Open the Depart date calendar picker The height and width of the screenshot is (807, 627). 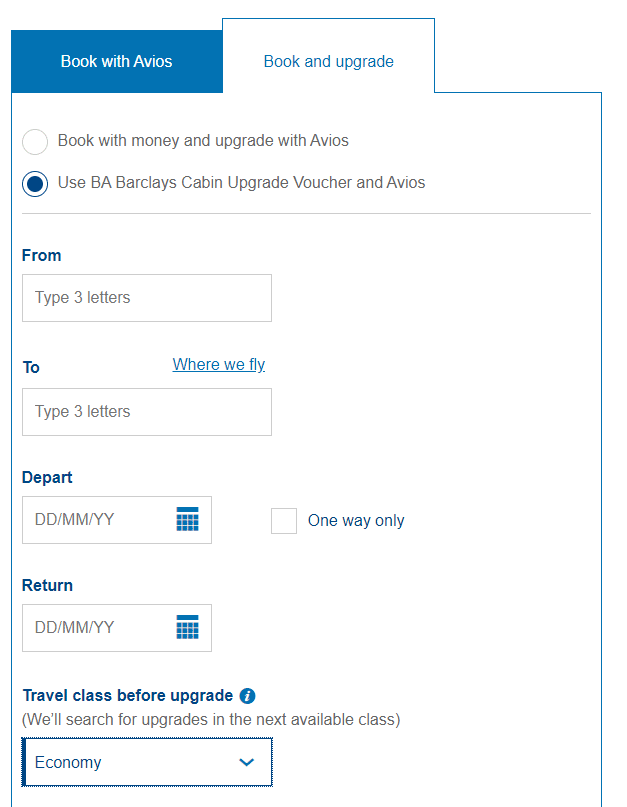point(188,519)
